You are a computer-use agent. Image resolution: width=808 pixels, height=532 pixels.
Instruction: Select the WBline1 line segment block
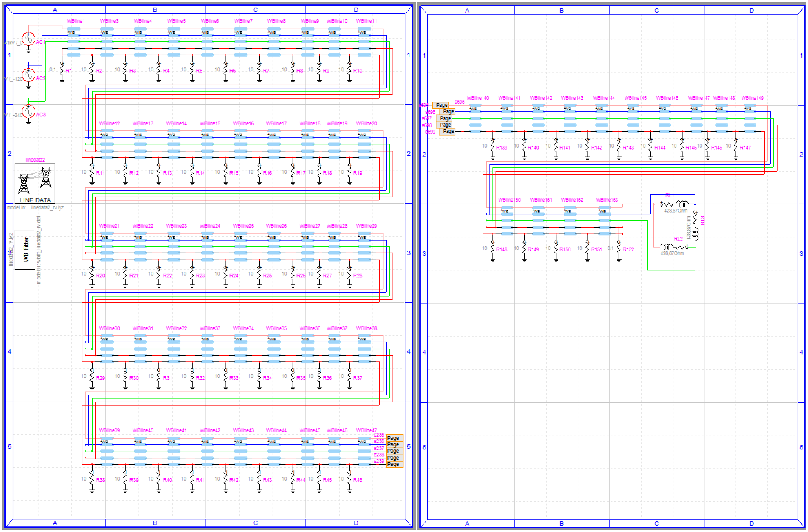point(74,42)
